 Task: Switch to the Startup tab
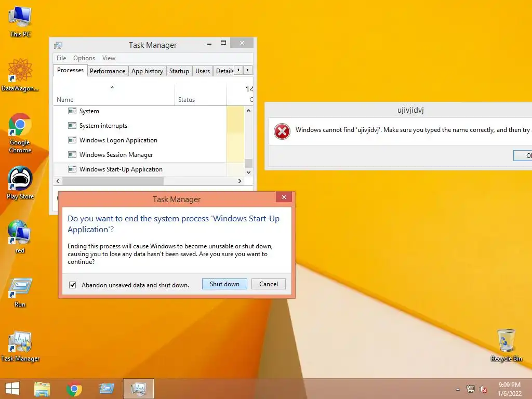tap(179, 71)
